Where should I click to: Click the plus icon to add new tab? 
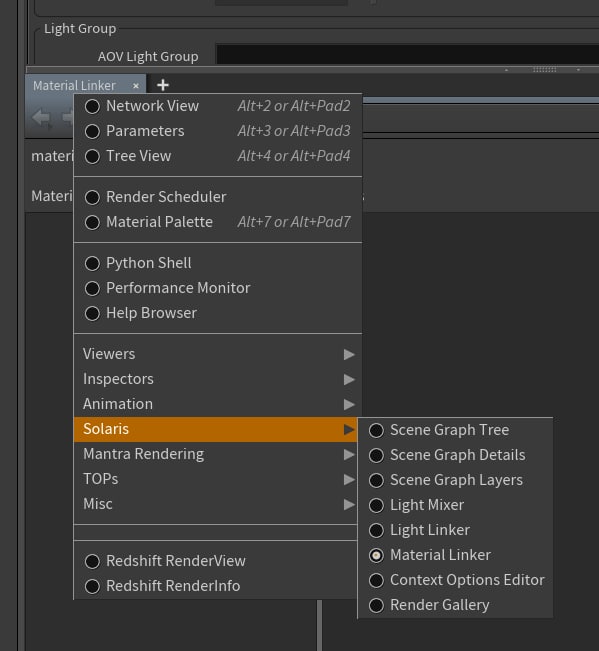point(163,85)
